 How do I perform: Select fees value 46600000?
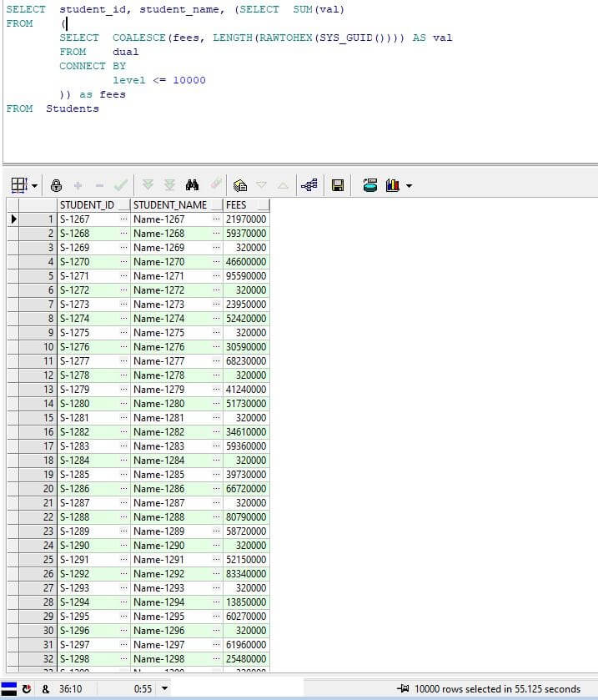click(246, 262)
